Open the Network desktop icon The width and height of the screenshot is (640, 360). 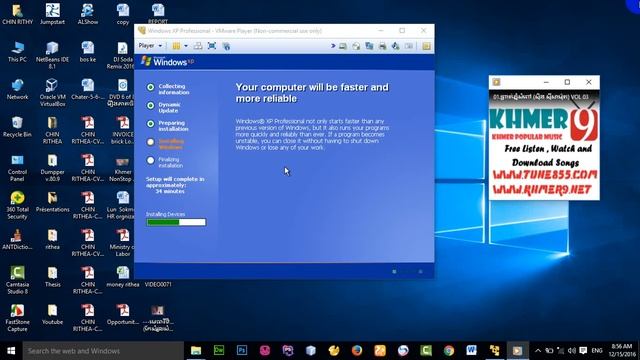tap(17, 89)
